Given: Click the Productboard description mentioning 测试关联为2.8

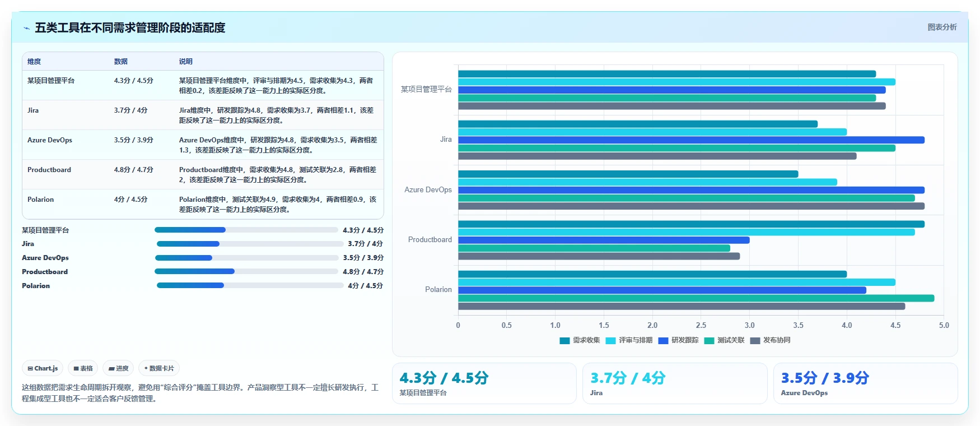Looking at the screenshot, I should [x=278, y=175].
